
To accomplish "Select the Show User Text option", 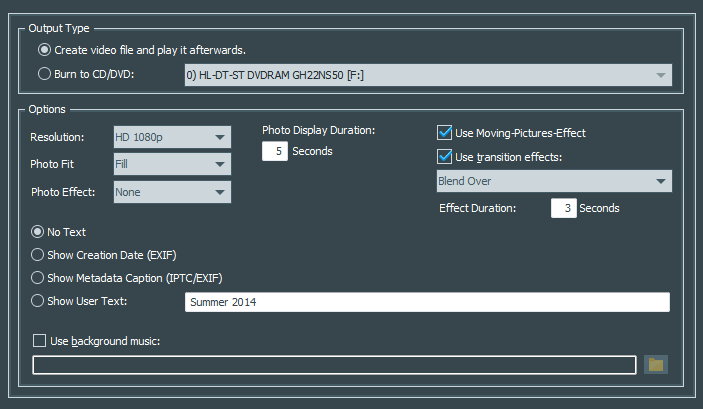I will click(39, 300).
